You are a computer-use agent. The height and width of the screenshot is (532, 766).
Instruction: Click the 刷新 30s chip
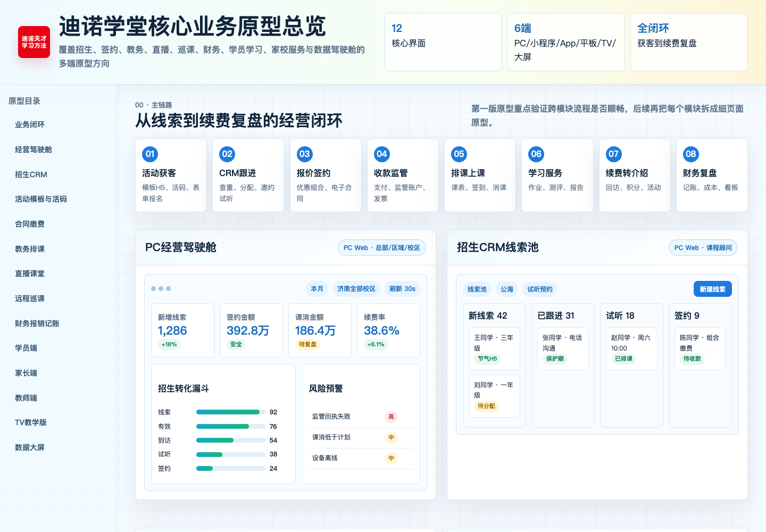coord(402,289)
